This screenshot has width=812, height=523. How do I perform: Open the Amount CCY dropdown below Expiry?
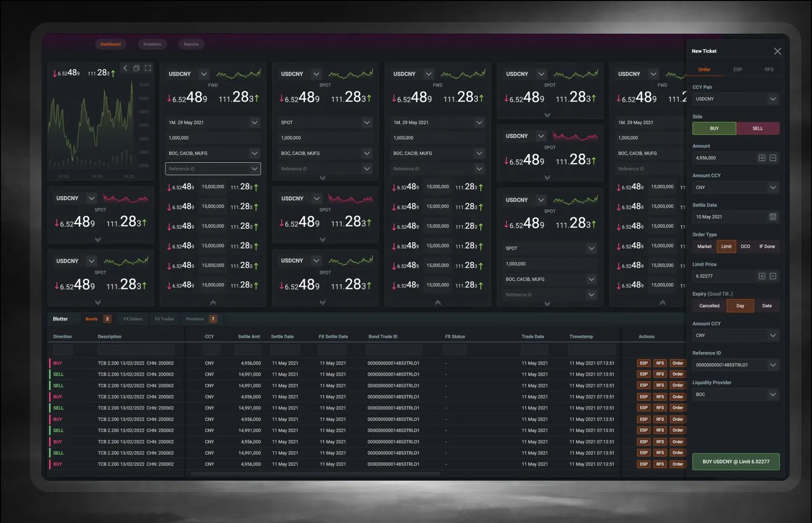click(736, 336)
